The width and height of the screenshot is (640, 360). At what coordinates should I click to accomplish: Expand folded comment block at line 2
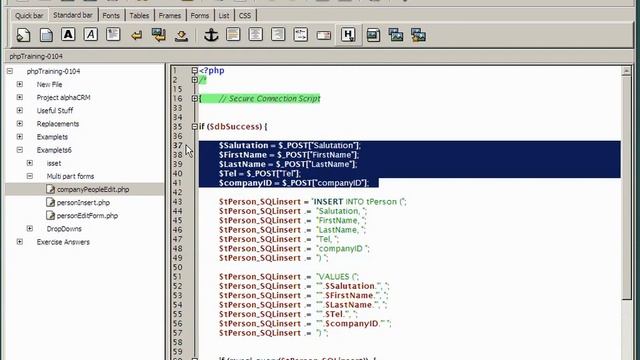(x=195, y=80)
